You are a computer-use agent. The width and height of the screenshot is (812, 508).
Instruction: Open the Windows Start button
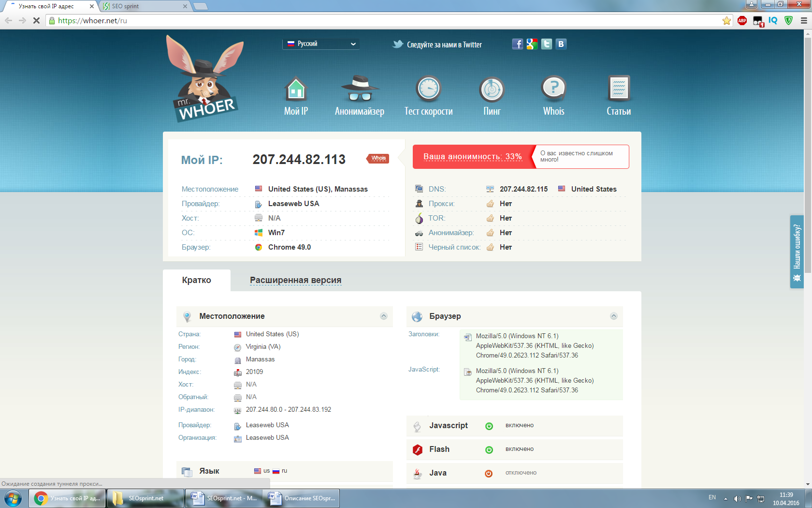click(x=13, y=498)
